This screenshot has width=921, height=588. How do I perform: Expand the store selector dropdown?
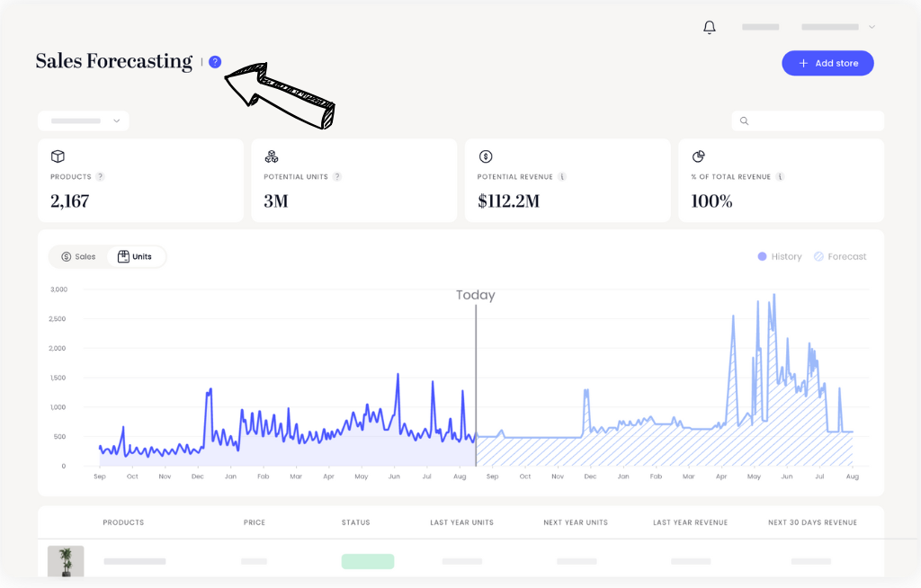coord(83,120)
